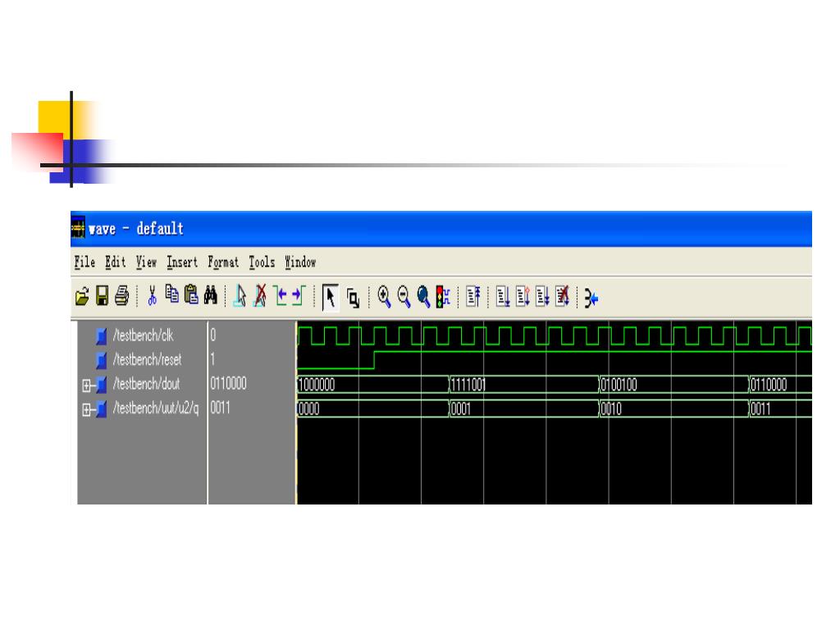Click the continue run toolbar icon
Screen dimensions: 840x630
point(523,296)
